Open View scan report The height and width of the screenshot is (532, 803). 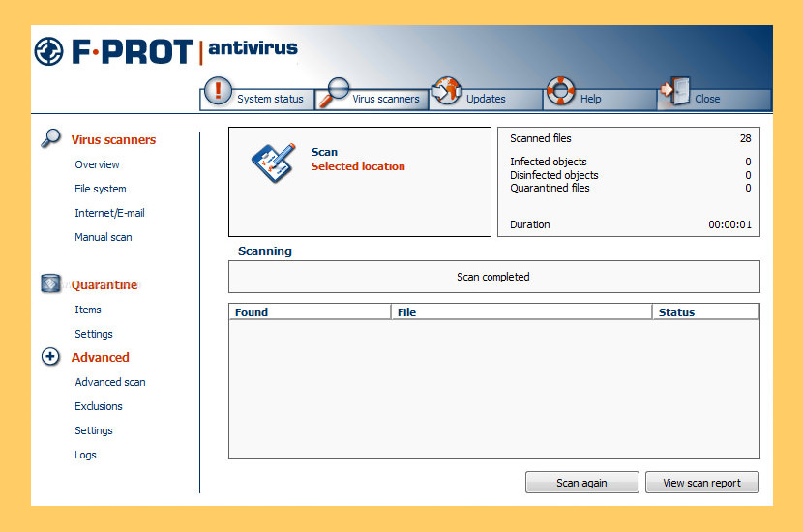coord(701,483)
